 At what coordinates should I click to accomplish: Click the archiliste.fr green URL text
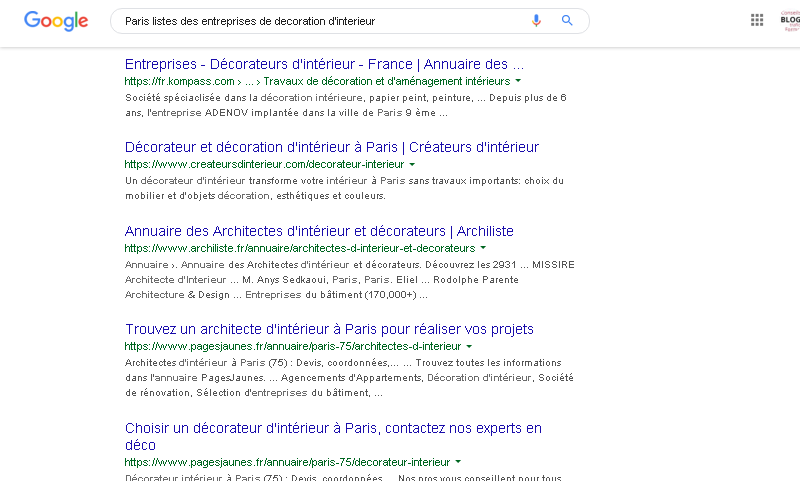pos(300,248)
